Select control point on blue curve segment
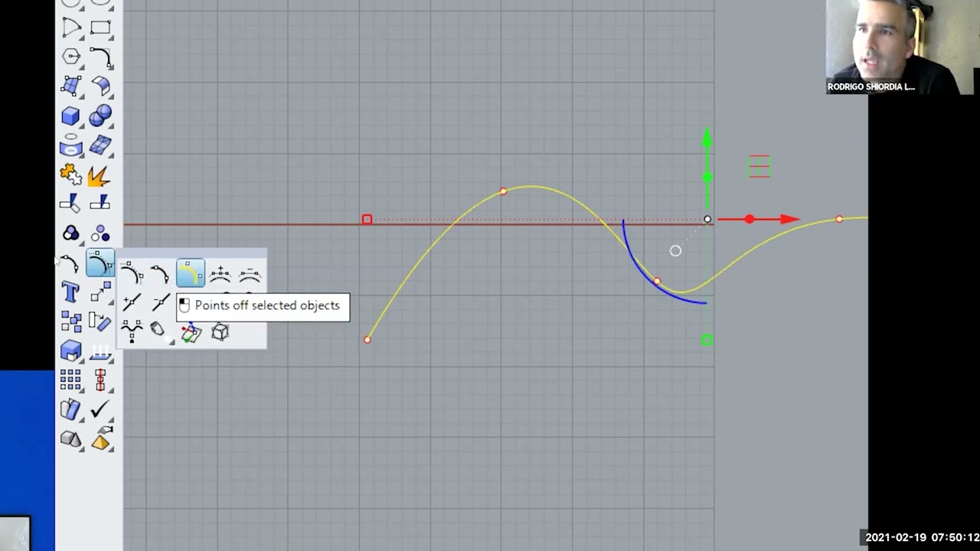This screenshot has width=980, height=551. [657, 282]
